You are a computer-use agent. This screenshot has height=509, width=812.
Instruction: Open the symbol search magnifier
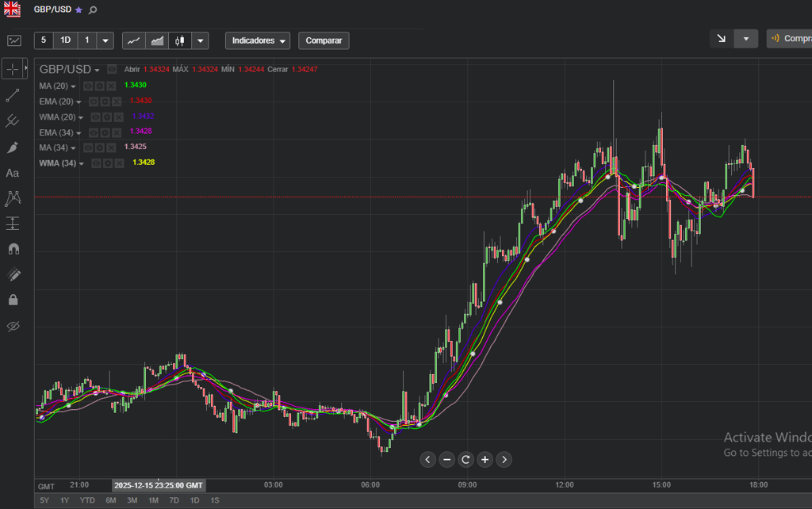tap(93, 10)
